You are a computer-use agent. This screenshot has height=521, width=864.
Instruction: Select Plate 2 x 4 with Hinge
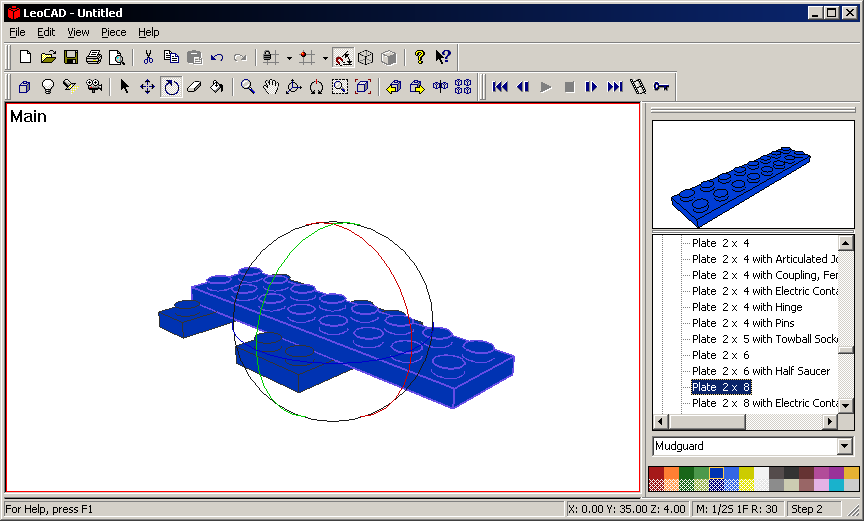[x=746, y=307]
